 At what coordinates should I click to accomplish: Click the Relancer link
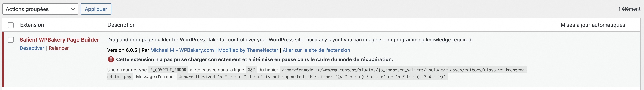click(58, 48)
